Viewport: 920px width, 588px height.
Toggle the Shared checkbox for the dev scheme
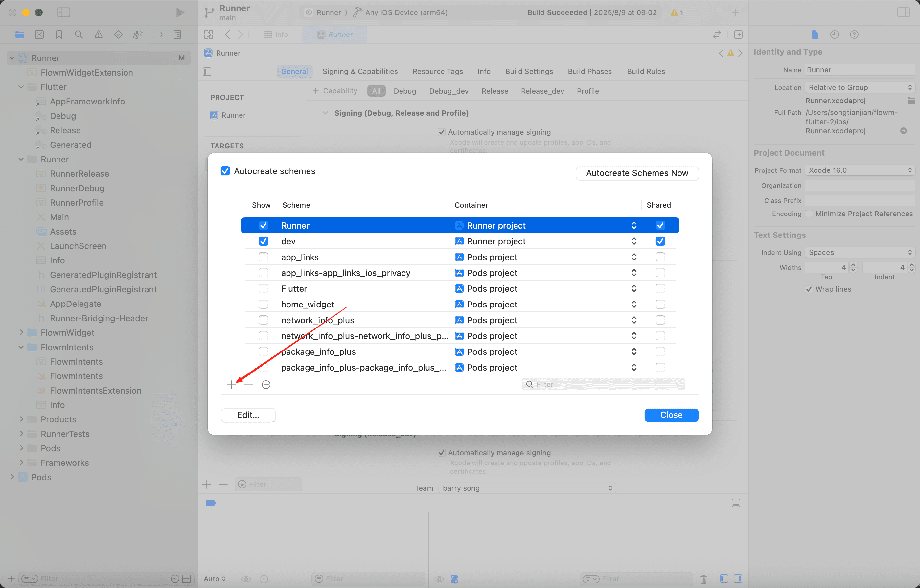click(x=660, y=241)
